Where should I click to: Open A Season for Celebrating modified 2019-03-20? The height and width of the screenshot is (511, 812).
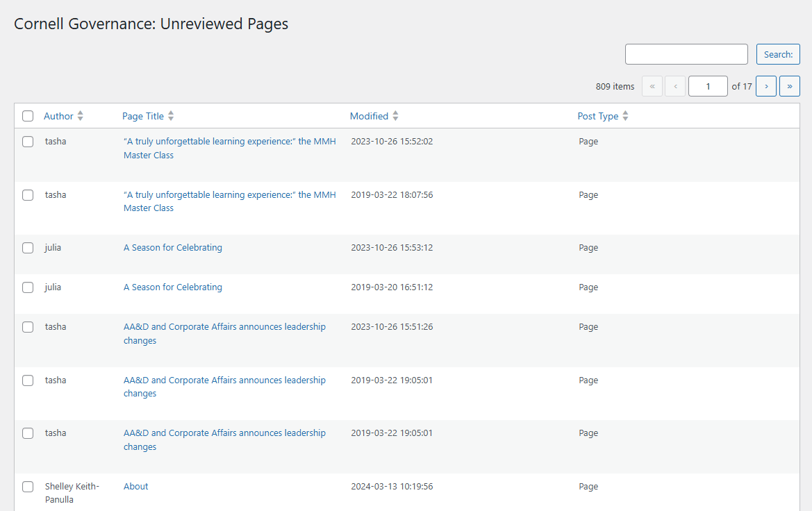(172, 287)
